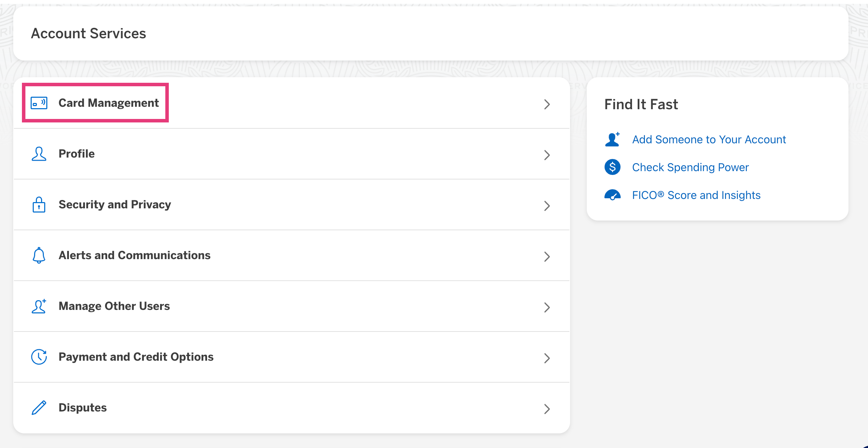The width and height of the screenshot is (868, 448).
Task: Click the add-person icon in Find It Fast
Action: [613, 139]
